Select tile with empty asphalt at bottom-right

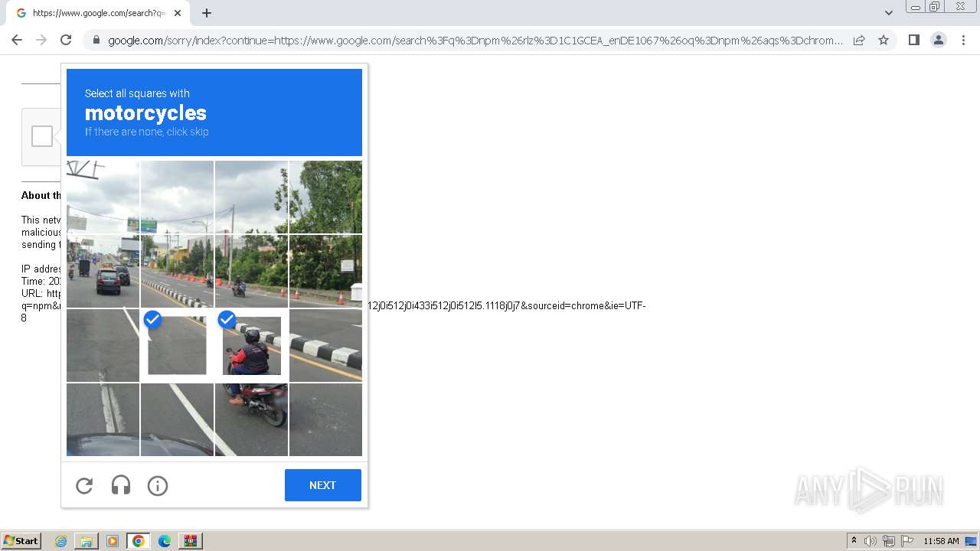[x=325, y=419]
